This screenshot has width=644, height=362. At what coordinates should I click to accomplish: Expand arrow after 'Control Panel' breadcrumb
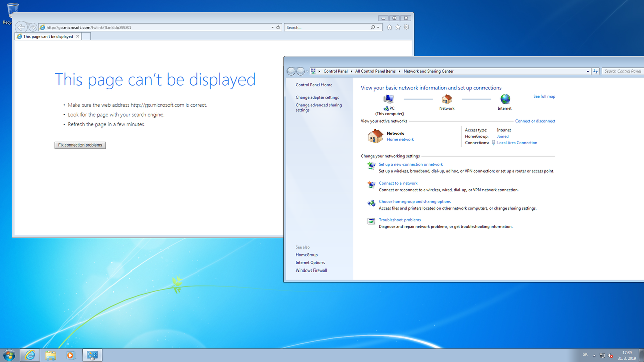click(351, 71)
